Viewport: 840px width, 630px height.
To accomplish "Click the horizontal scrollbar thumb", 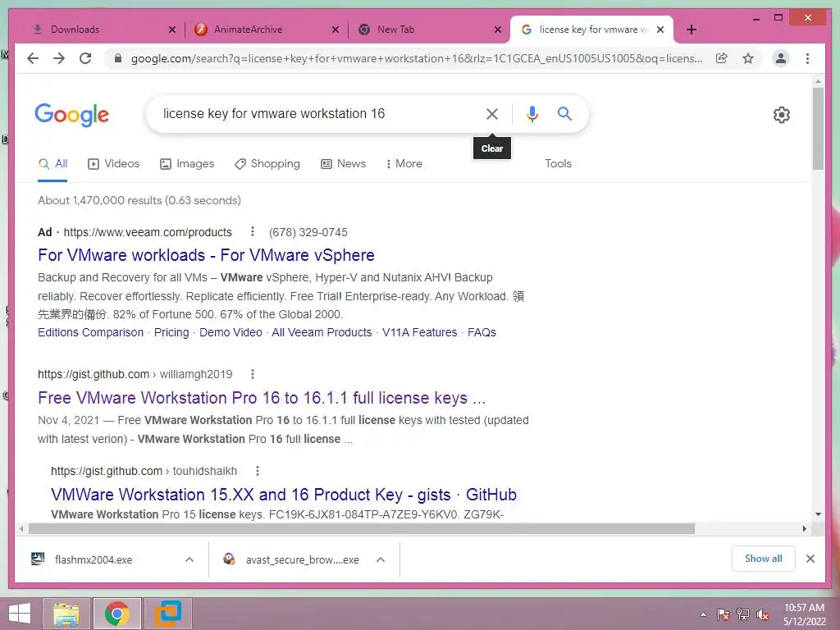I will tap(362, 529).
